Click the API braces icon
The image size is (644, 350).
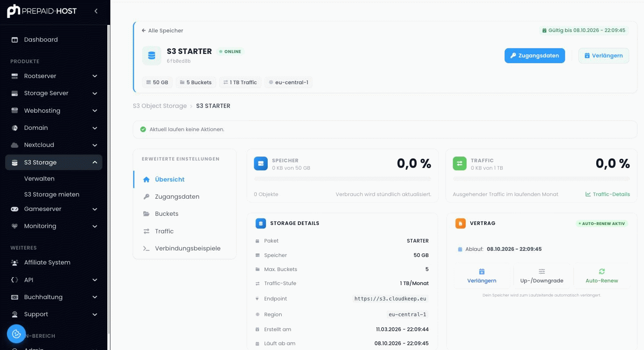[14, 280]
